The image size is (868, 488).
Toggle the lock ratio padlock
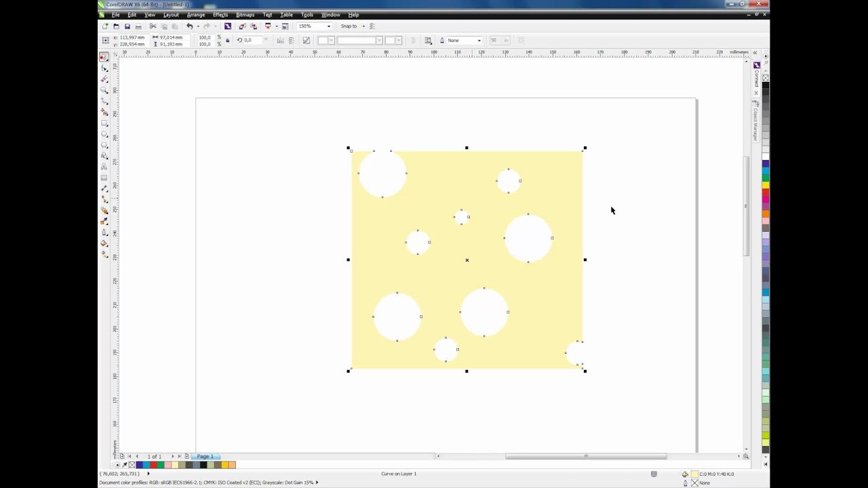coord(227,41)
